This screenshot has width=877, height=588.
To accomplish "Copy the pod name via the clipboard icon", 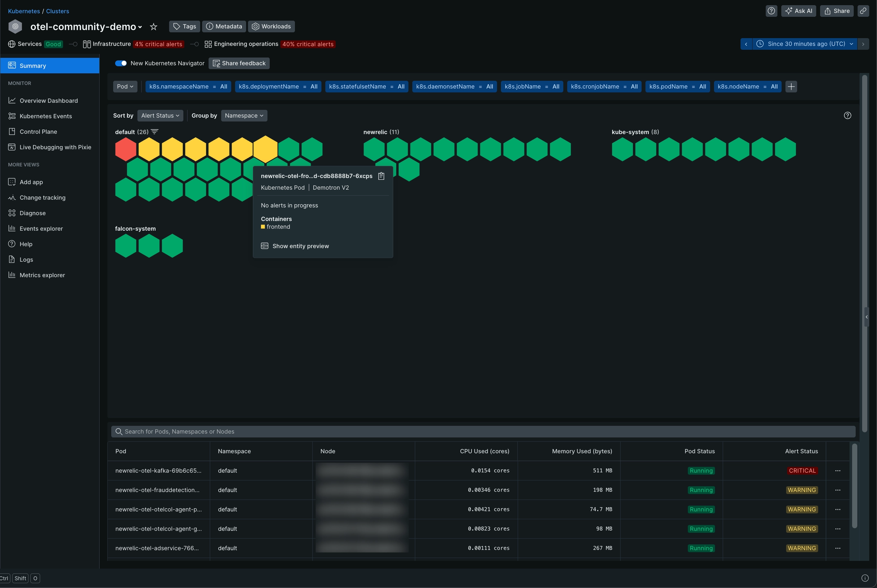I will pyautogui.click(x=381, y=176).
